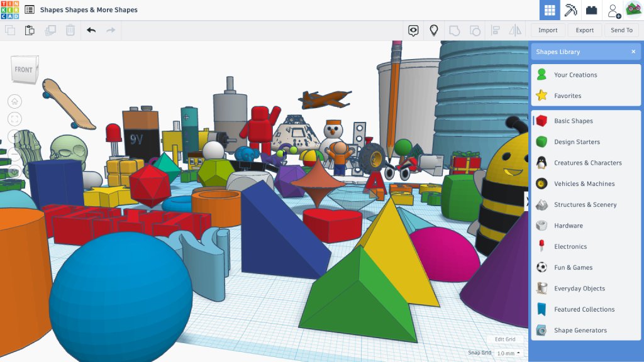Click the Ungroup icon
The width and height of the screenshot is (644, 362).
475,30
